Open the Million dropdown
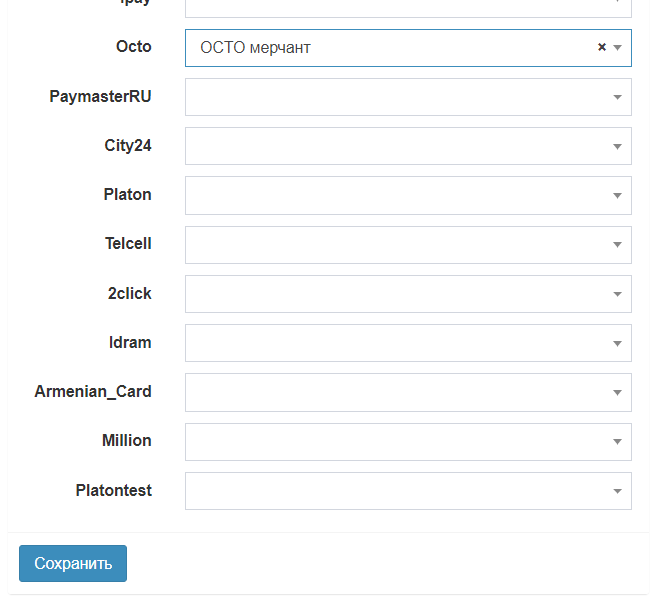Screen dimensions: 657x606 [408, 441]
